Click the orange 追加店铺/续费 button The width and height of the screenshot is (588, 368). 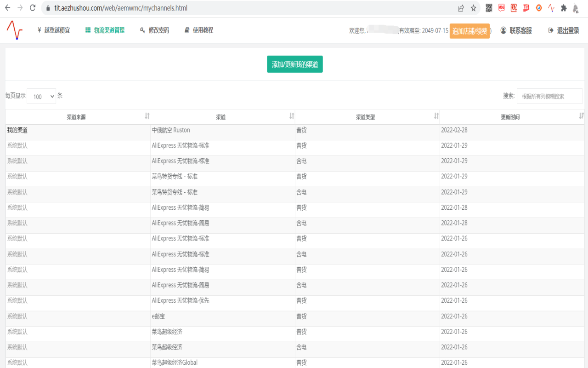click(x=469, y=31)
